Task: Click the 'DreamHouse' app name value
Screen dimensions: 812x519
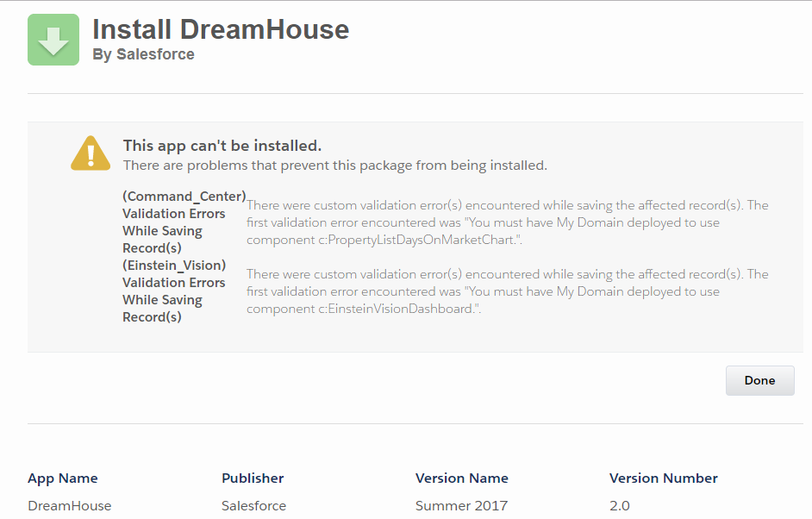Action: pyautogui.click(x=70, y=505)
